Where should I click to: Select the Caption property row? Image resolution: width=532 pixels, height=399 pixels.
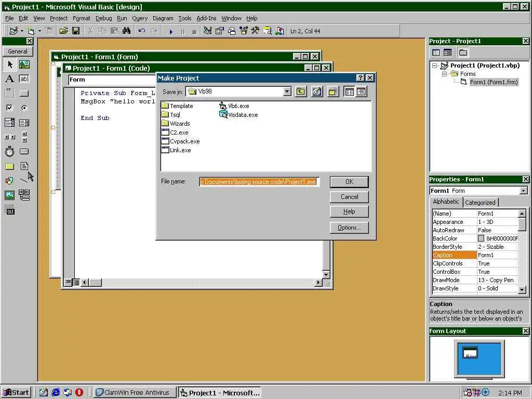coord(475,255)
